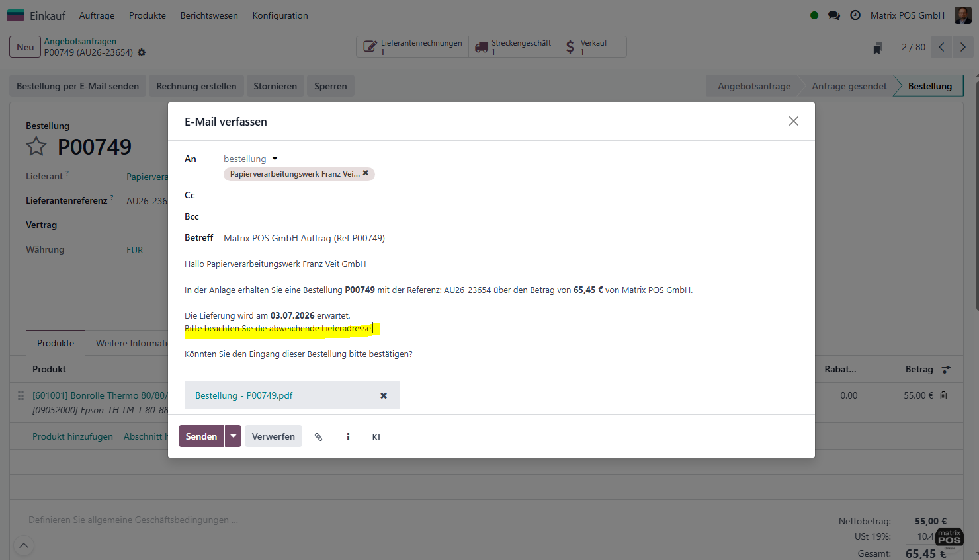Open column settings icon beside Betrag
Image resolution: width=979 pixels, height=560 pixels.
(947, 370)
